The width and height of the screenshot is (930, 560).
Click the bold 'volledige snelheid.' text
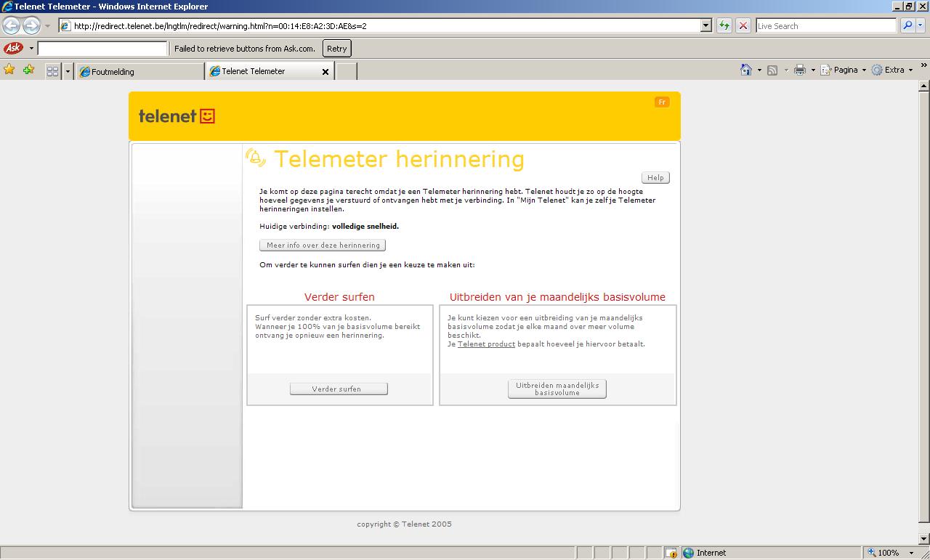[365, 227]
